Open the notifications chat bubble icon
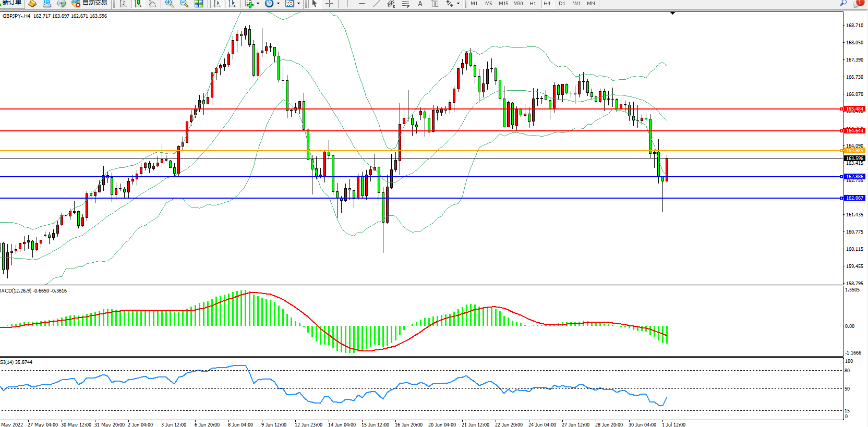Image resolution: width=868 pixels, height=427 pixels. tap(857, 4)
